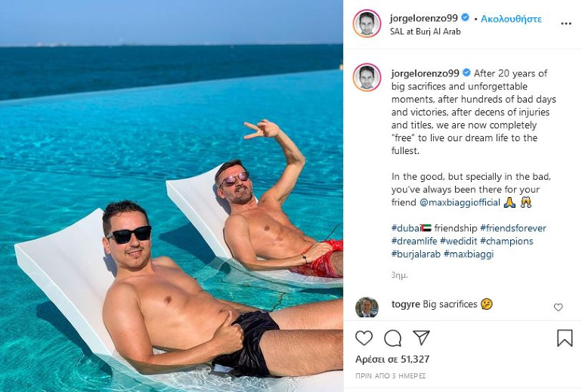Screen dimensions: 582x392
Task: Click the pool photo of the post
Action: coord(172,196)
